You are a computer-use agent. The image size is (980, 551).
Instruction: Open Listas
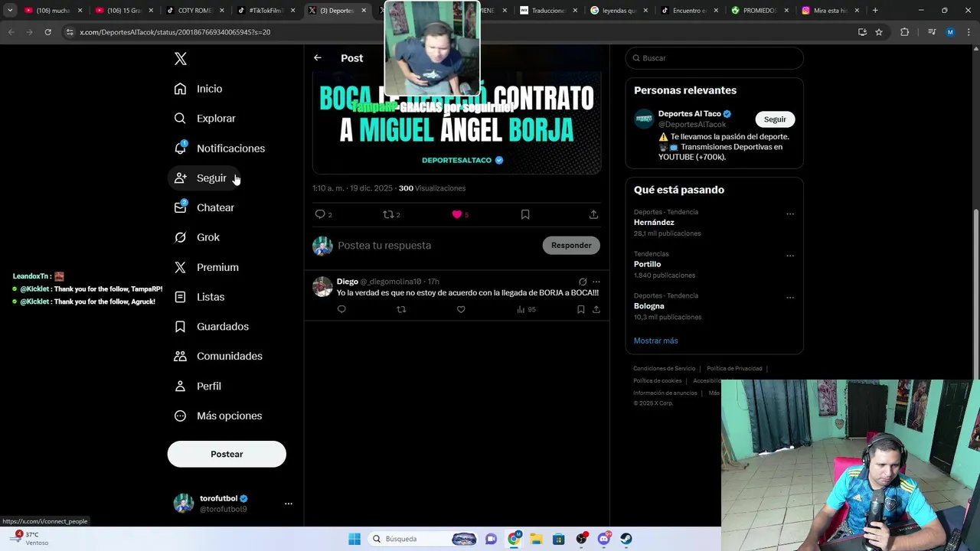199,297
